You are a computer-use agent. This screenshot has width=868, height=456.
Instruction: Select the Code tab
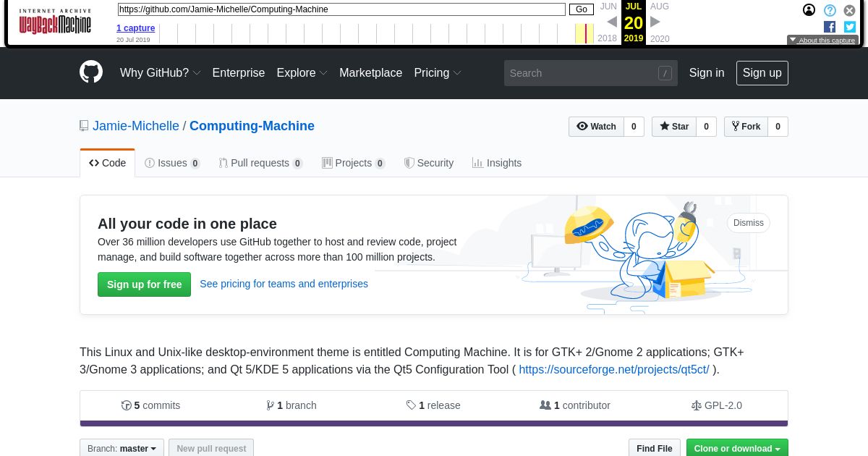pyautogui.click(x=108, y=163)
